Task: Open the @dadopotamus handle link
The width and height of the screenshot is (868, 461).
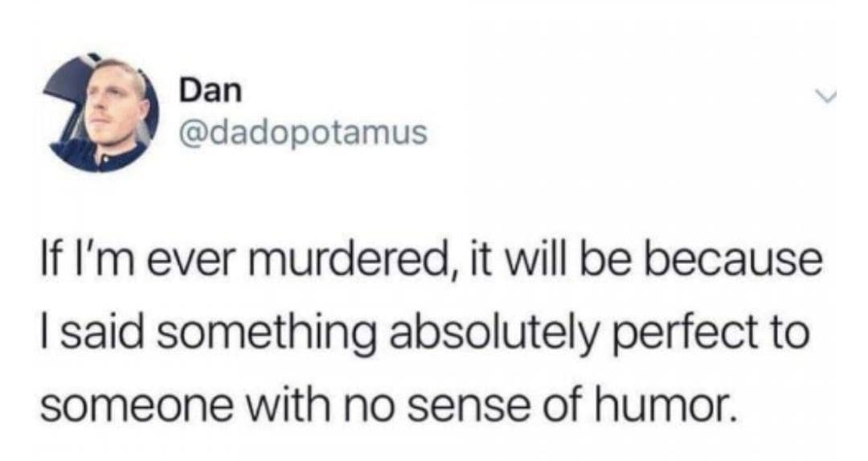Action: click(x=303, y=133)
